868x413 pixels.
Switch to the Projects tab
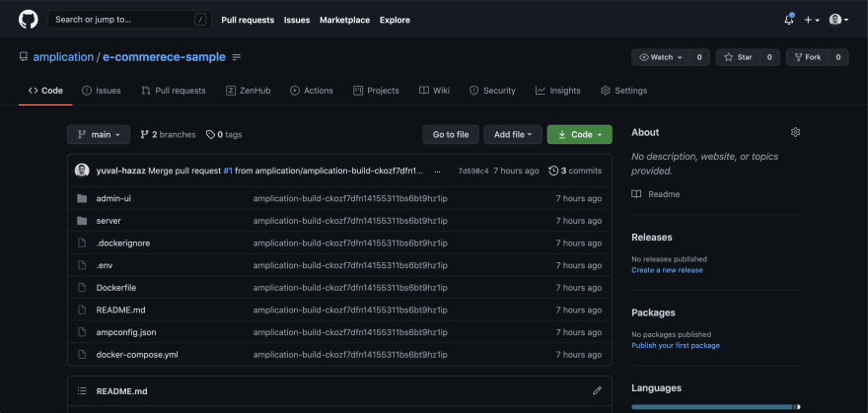coord(376,91)
